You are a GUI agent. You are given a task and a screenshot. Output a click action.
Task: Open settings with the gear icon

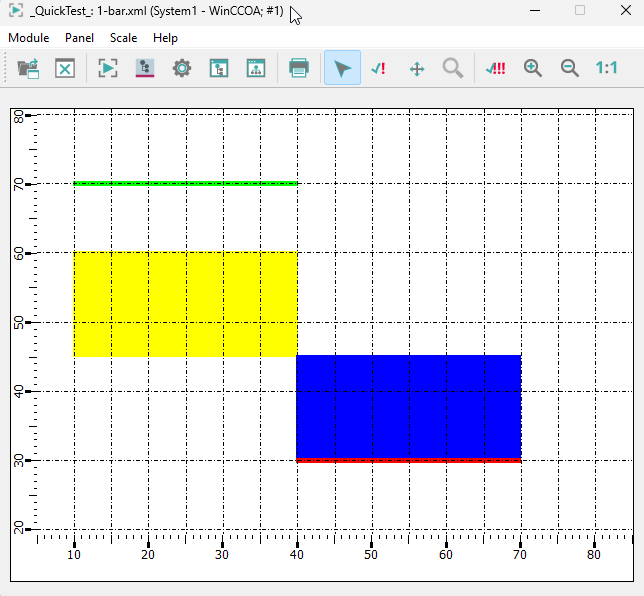(x=182, y=68)
